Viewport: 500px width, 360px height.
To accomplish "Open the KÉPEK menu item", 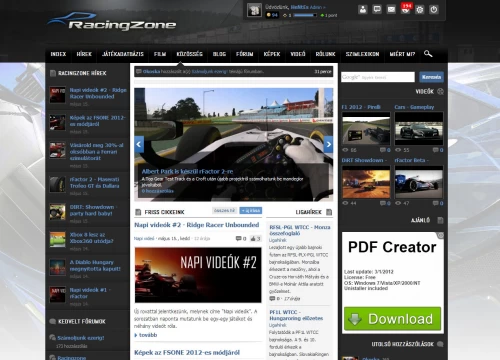I will tap(272, 54).
